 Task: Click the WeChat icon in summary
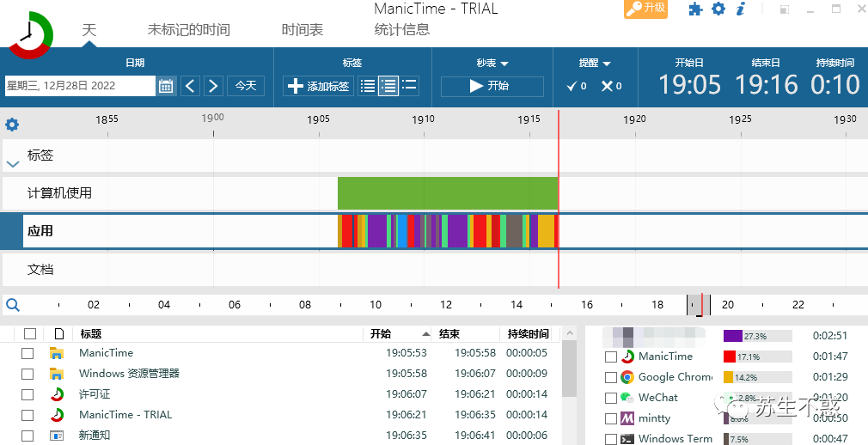point(627,398)
